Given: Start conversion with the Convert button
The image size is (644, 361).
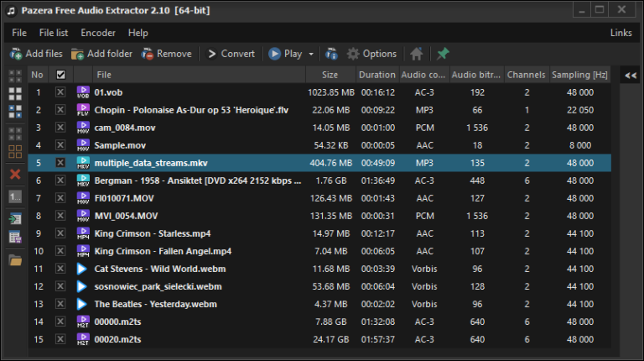Looking at the screenshot, I should 231,54.
